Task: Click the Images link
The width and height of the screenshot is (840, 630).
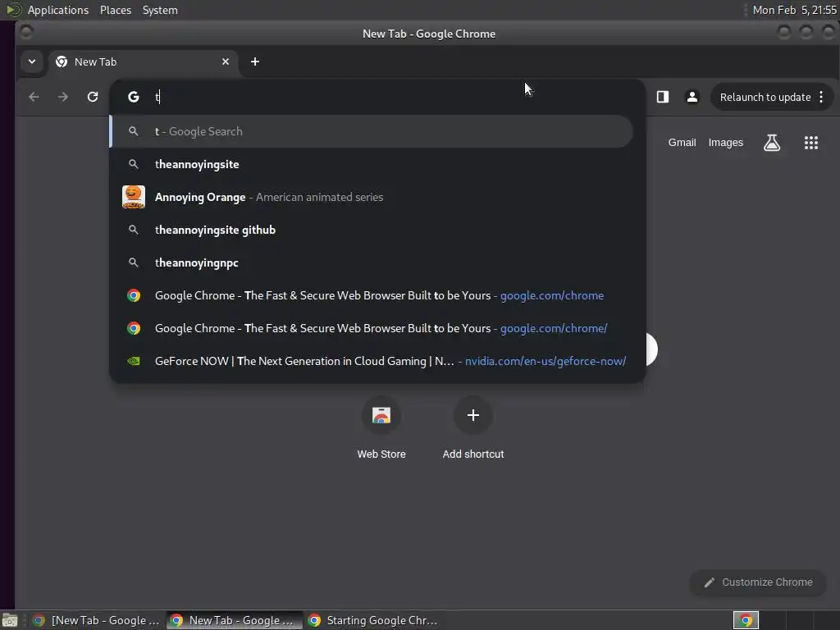Action: coord(726,143)
